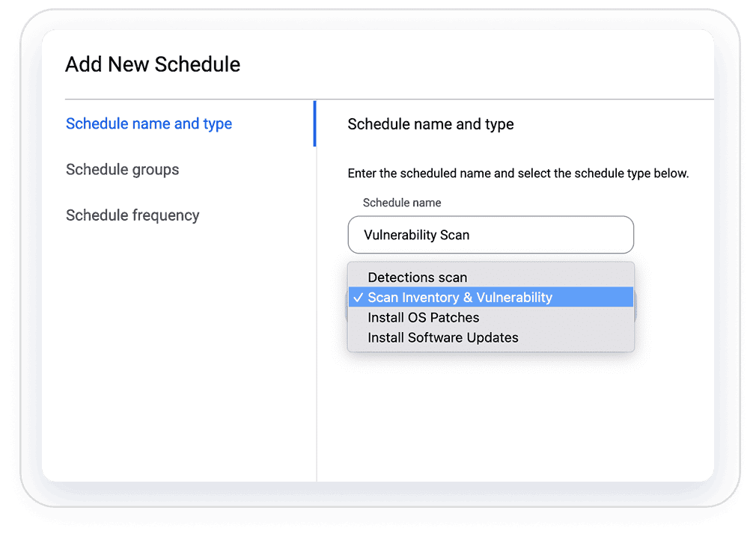Pick Install OS Patches option
The height and width of the screenshot is (537, 756).
point(491,317)
